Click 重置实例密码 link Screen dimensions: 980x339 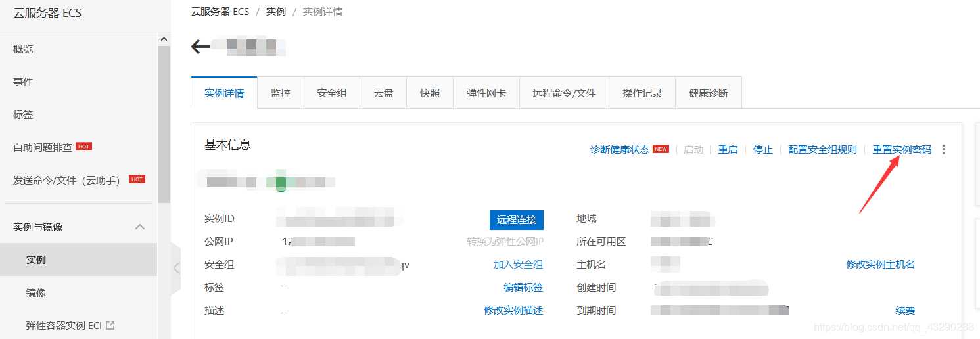click(x=902, y=150)
